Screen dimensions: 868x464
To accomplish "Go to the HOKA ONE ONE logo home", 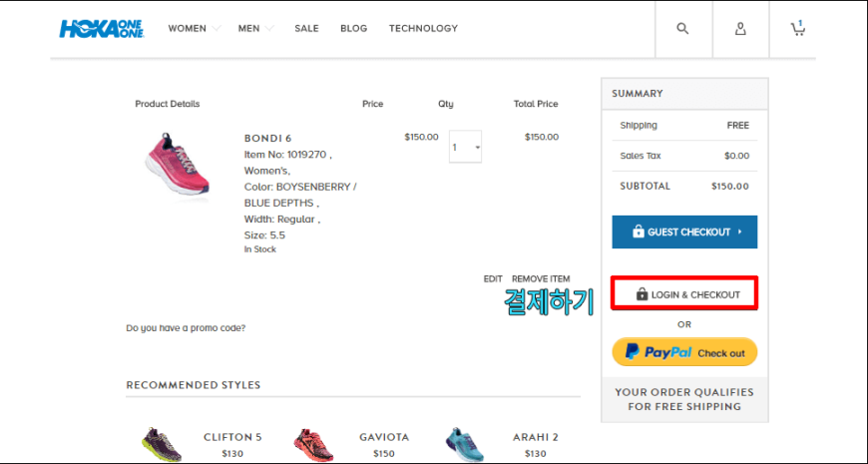I will click(x=102, y=29).
